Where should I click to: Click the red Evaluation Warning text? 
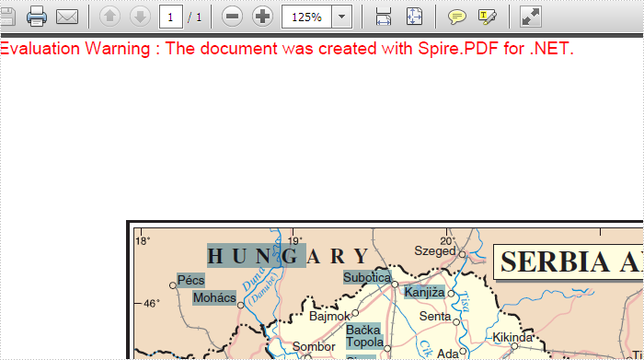[x=287, y=49]
